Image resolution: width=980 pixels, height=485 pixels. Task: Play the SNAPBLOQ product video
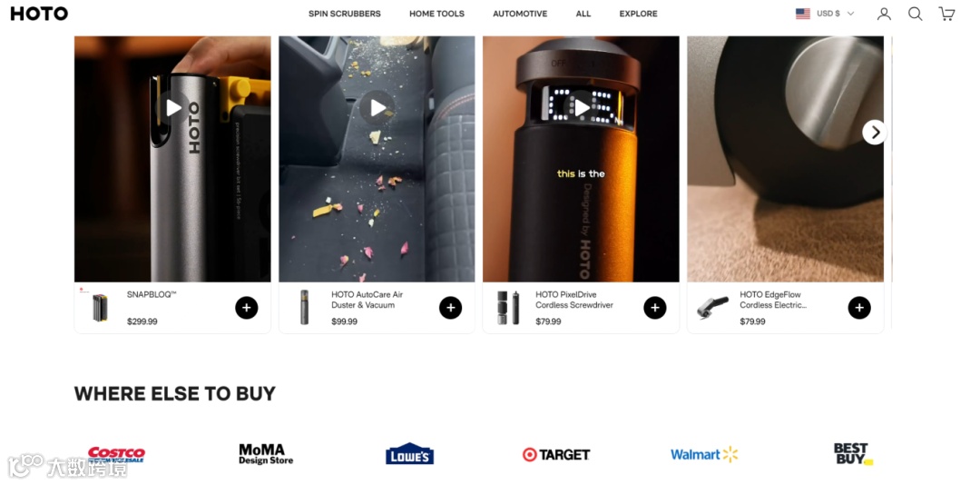172,108
